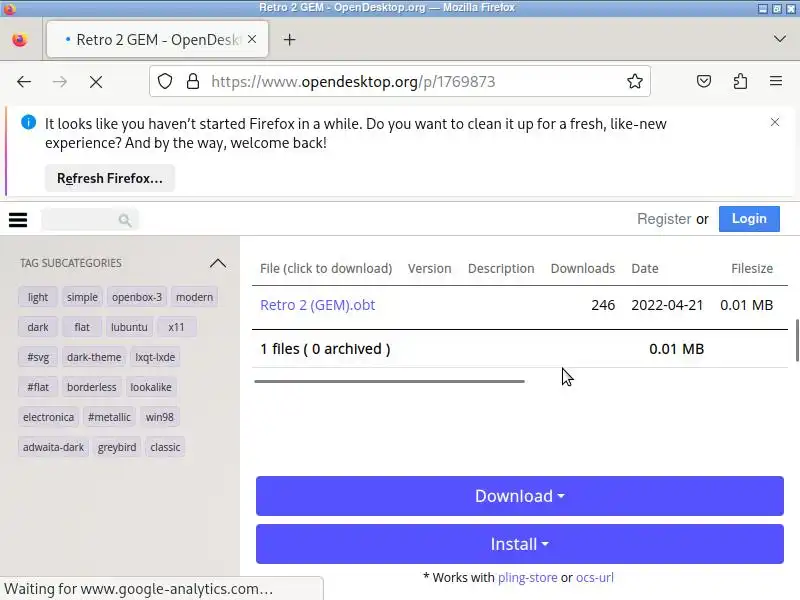Click the Filesize column header
This screenshot has height=600, width=800.
752,268
